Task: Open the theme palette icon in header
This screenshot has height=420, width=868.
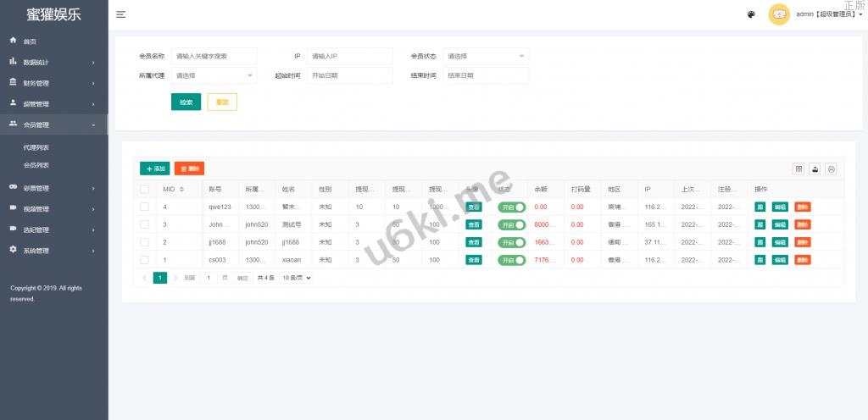Action: pyautogui.click(x=751, y=14)
